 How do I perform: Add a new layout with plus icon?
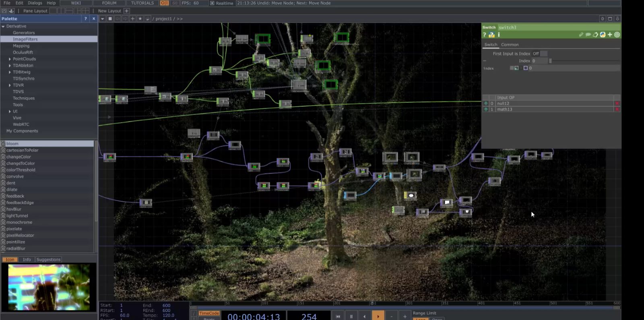[126, 11]
